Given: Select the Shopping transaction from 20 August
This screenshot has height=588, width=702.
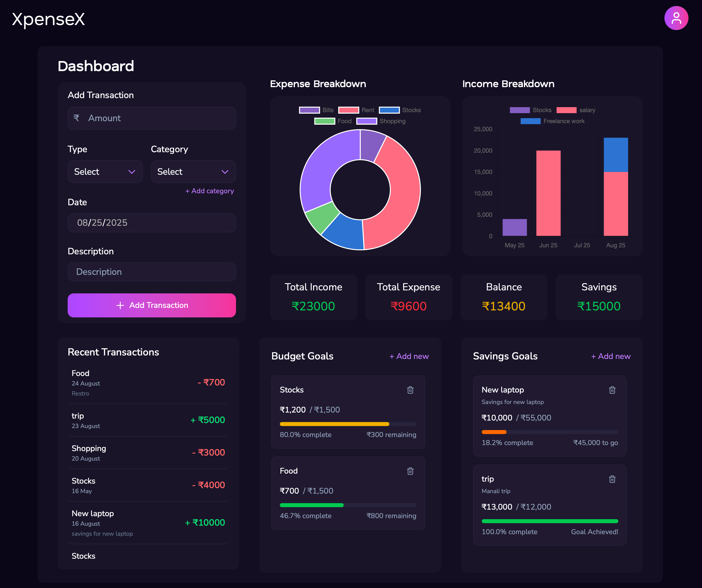Looking at the screenshot, I should point(148,453).
